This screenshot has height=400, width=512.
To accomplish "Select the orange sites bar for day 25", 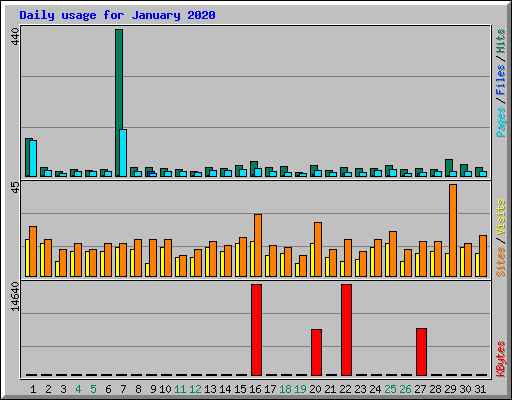I will [393, 254].
